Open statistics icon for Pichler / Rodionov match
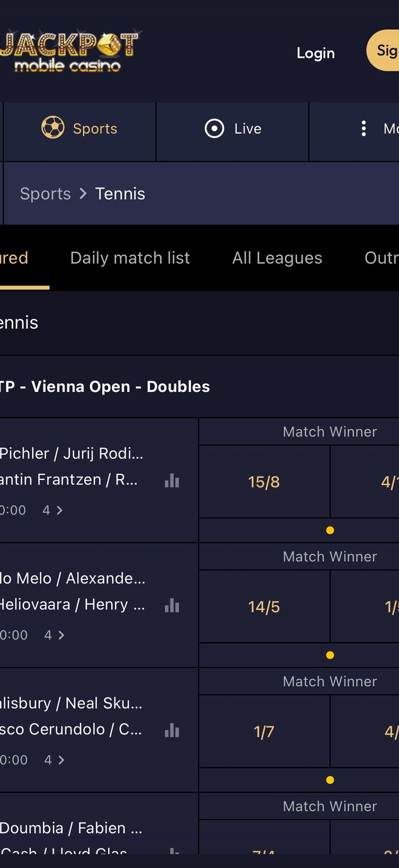 pyautogui.click(x=172, y=481)
